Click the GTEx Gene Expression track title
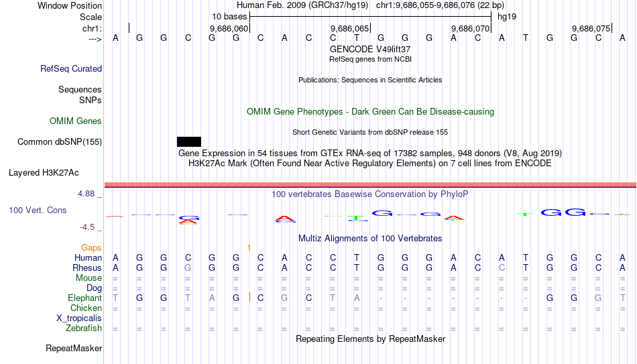637x364 pixels. pyautogui.click(x=370, y=153)
